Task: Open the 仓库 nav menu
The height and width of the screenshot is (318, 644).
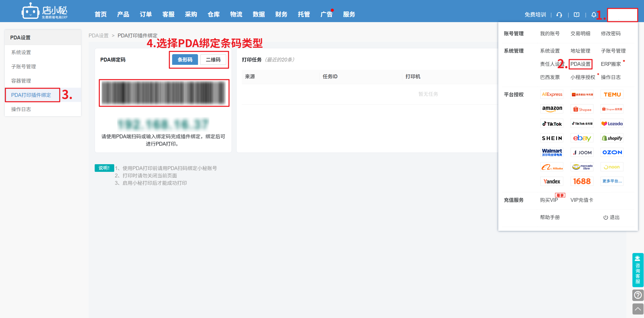Action: point(213,14)
